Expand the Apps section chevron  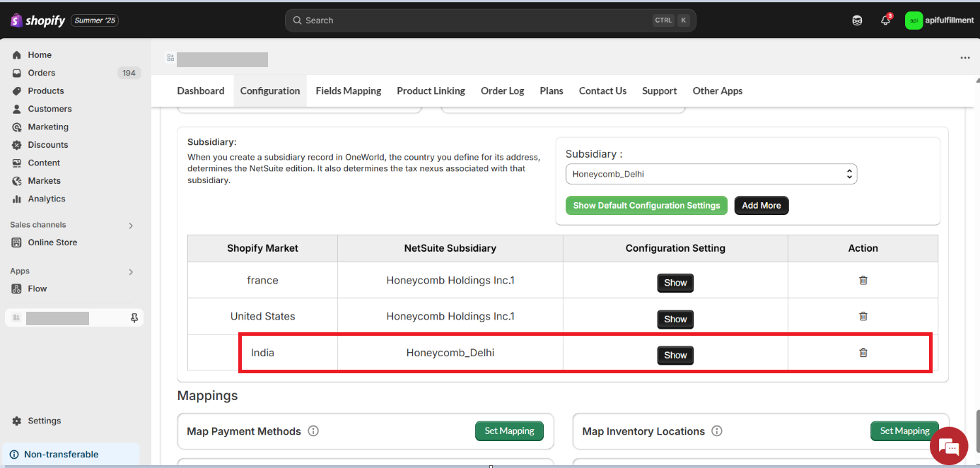pos(131,271)
